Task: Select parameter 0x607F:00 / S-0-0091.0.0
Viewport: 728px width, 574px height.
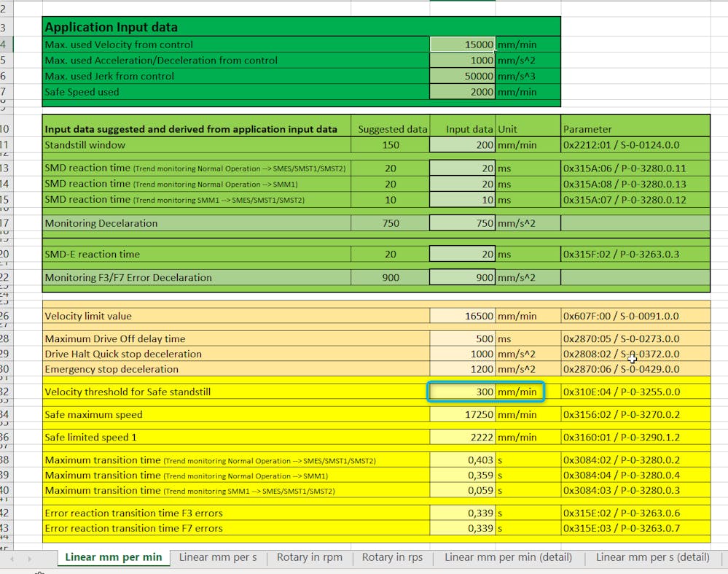Action: pos(635,316)
